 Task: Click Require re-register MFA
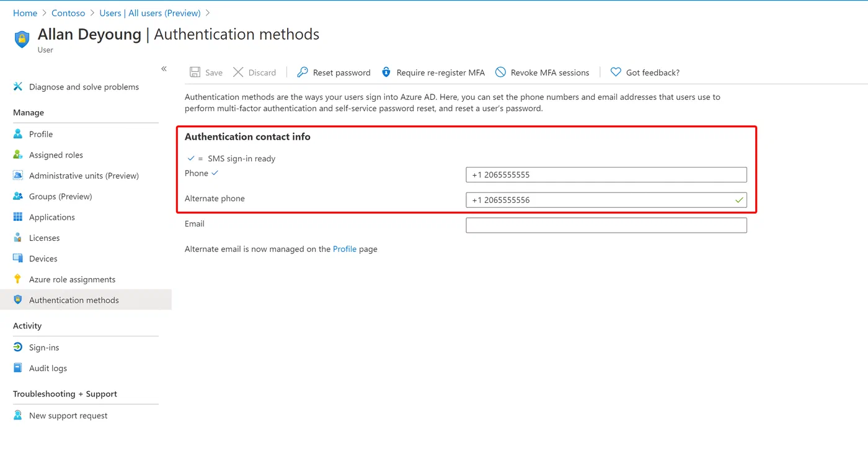[433, 73]
